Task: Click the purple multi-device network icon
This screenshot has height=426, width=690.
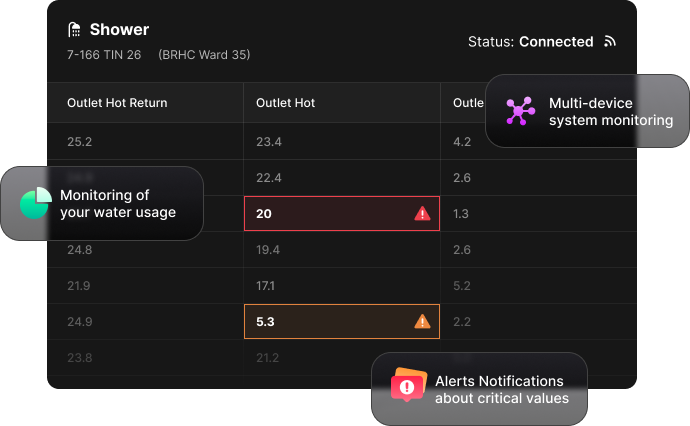Action: click(520, 111)
